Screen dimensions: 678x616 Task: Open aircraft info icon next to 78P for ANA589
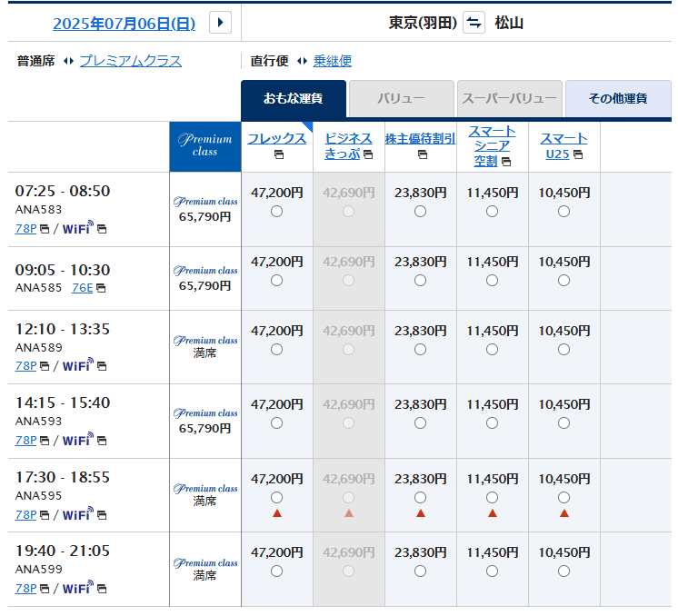tap(45, 366)
